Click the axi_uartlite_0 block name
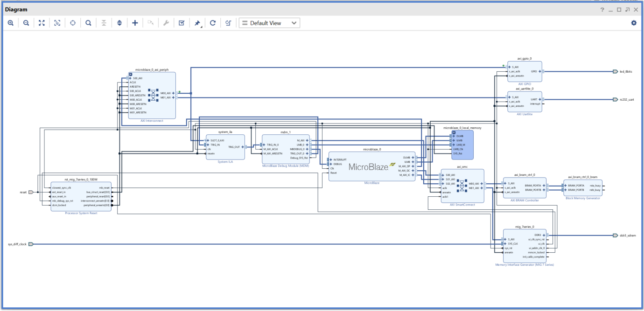This screenshot has width=644, height=311. (x=525, y=89)
